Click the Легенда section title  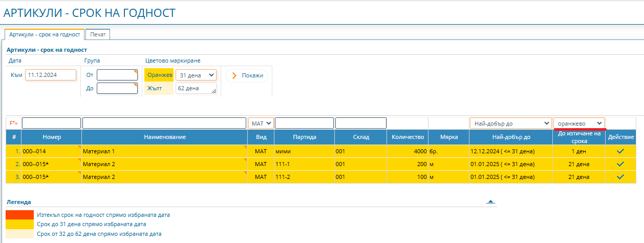18,202
